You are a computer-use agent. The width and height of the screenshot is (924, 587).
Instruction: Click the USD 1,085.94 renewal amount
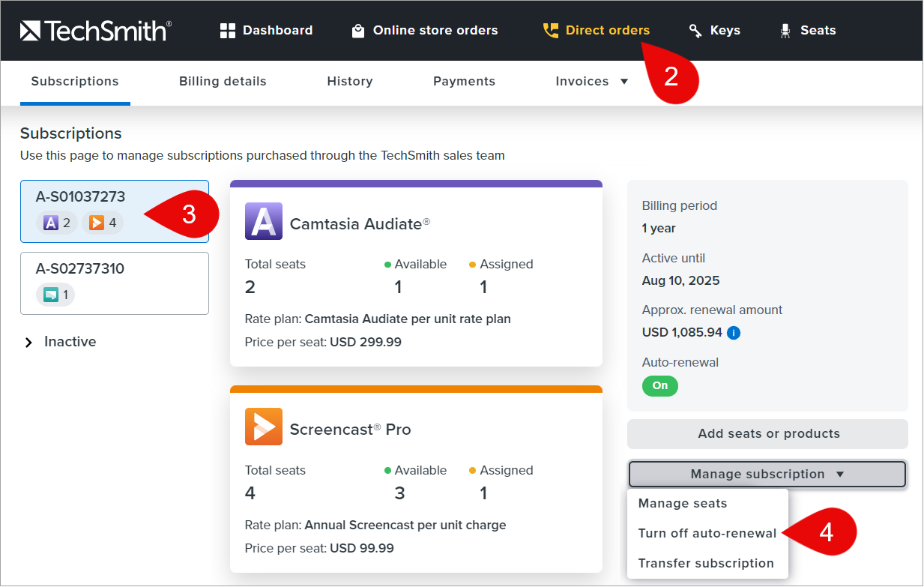[x=682, y=332]
